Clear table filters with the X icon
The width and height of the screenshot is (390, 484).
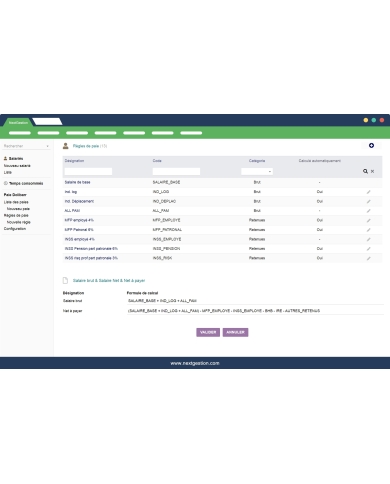372,171
